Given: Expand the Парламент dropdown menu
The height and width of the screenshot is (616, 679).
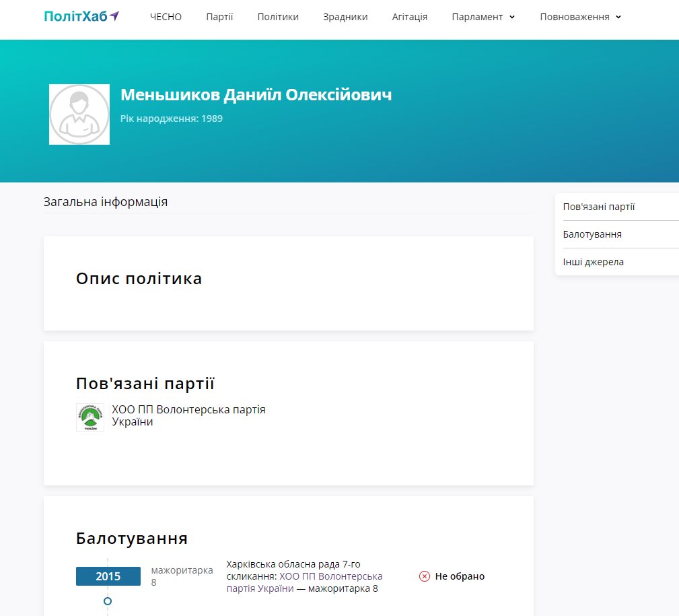Looking at the screenshot, I should (483, 17).
